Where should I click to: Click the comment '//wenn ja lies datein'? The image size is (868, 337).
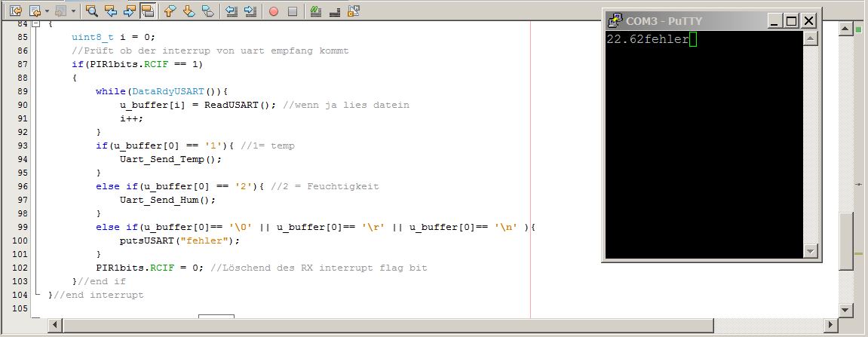(346, 105)
